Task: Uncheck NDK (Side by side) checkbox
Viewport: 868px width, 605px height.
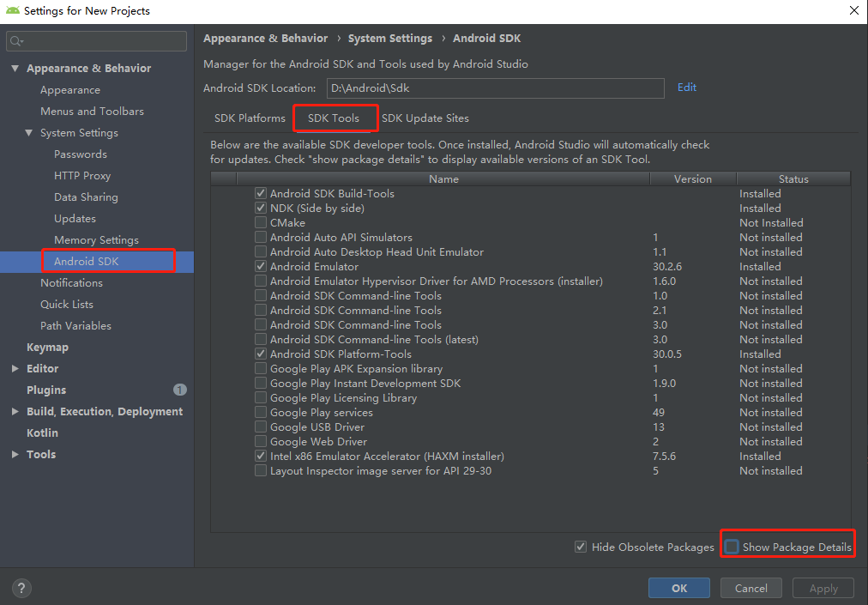Action: click(261, 208)
